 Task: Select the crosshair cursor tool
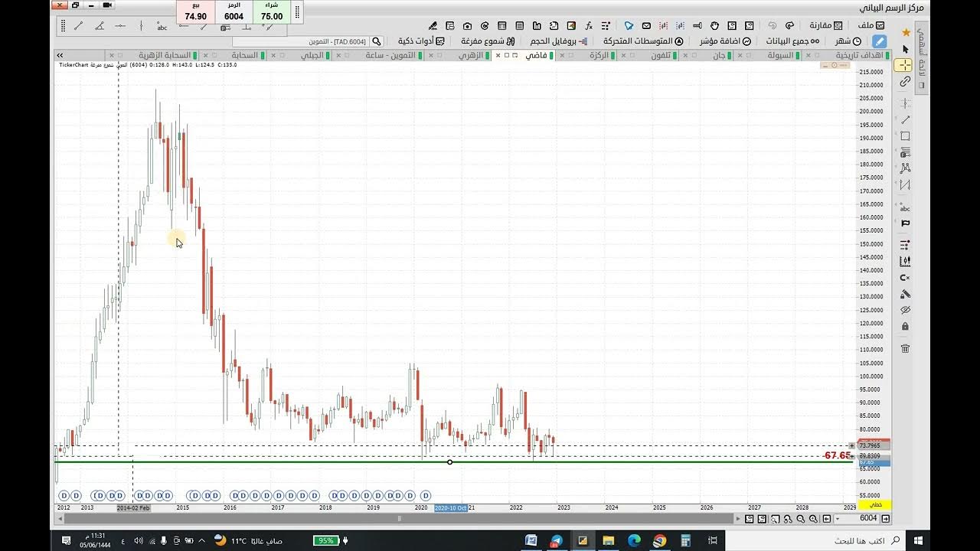(905, 65)
